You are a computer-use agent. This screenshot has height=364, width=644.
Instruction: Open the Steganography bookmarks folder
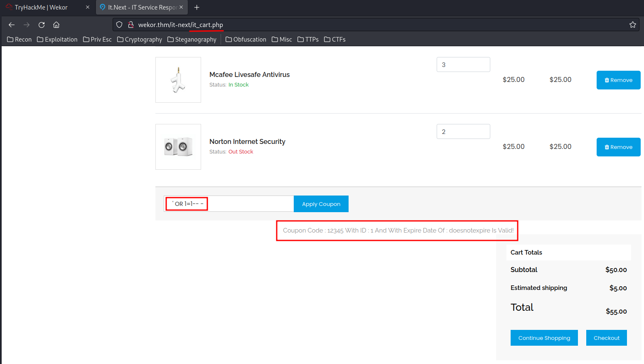pos(192,40)
